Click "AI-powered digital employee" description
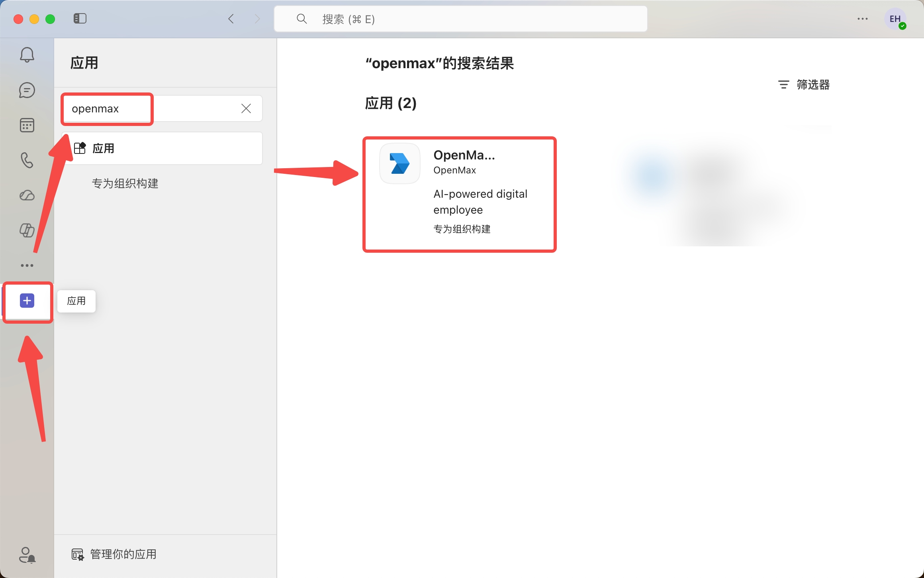 (480, 202)
